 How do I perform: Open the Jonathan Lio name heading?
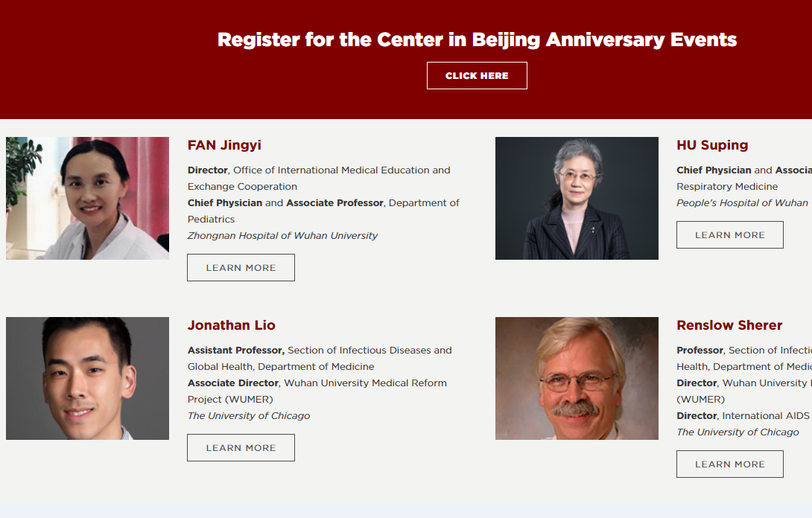click(x=232, y=325)
